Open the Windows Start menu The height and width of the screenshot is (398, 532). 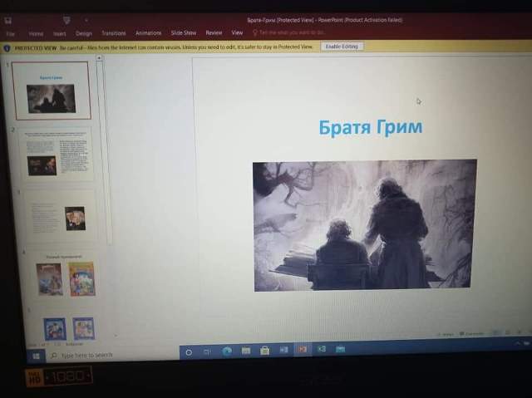[x=36, y=356]
